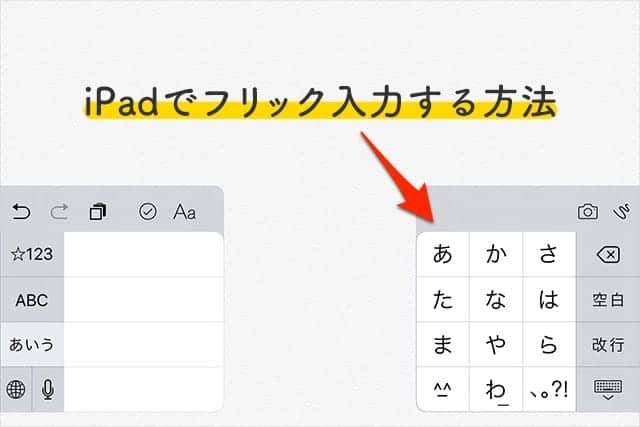Open the Aa text formatting options
The width and height of the screenshot is (640, 427).
click(x=184, y=212)
